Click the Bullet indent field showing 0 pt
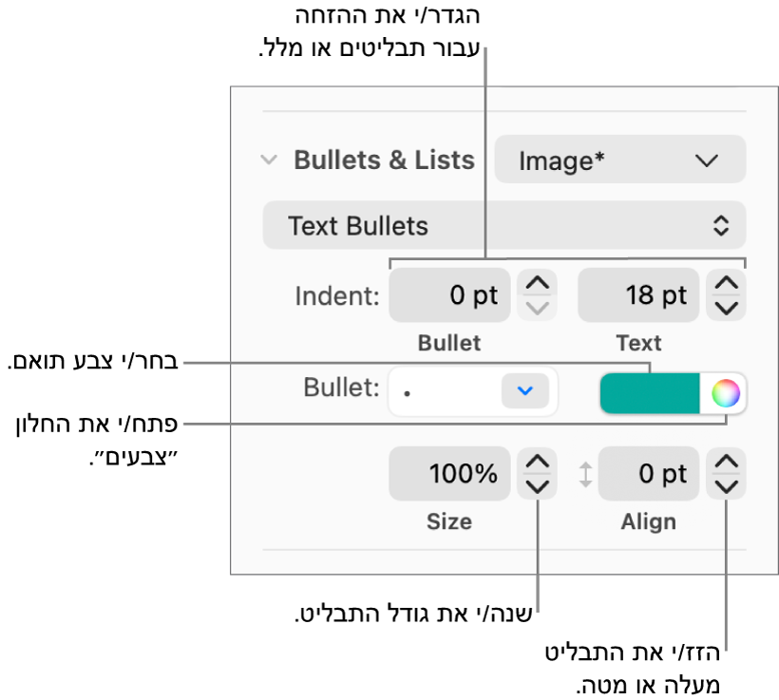This screenshot has width=779, height=700. point(449,294)
